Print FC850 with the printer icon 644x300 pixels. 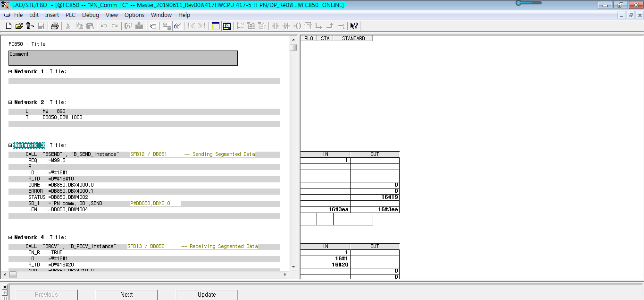[x=55, y=26]
